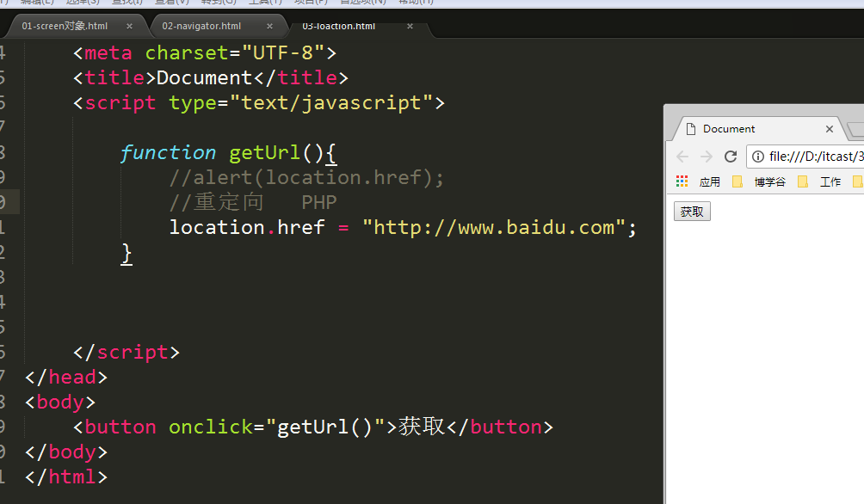Click the getUrl function name definition

pyautogui.click(x=264, y=152)
